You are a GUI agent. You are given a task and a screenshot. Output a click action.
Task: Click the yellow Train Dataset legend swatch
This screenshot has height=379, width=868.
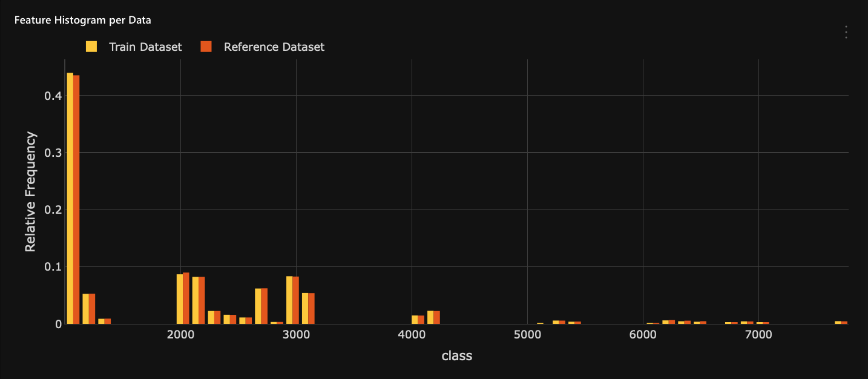pos(91,46)
